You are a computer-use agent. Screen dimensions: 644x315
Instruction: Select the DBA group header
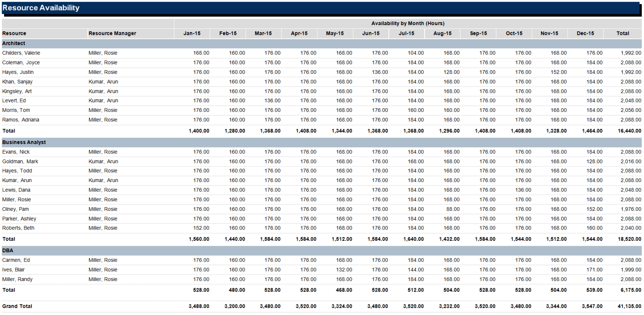pyautogui.click(x=322, y=251)
